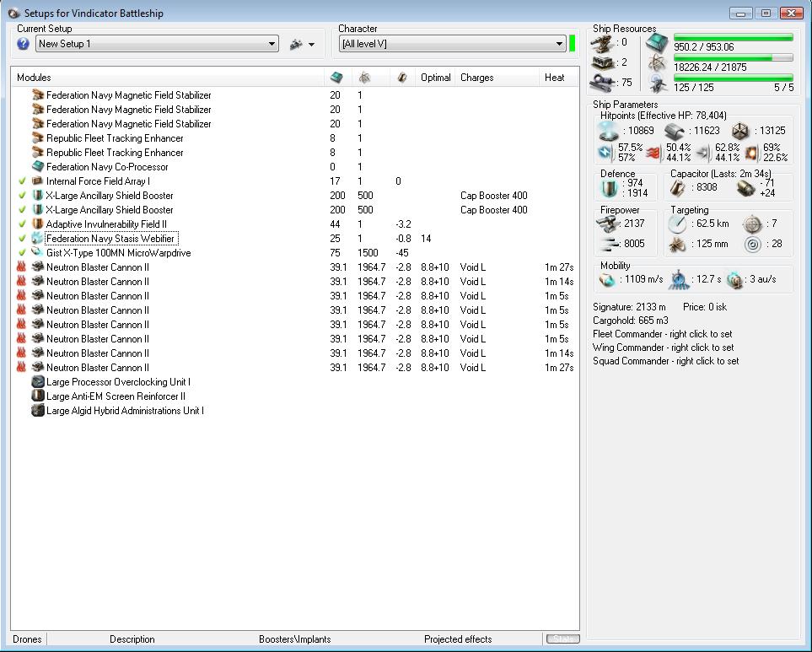812x652 pixels.
Task: Toggle Adaptive Invulnerability Field II active state
Action: (x=22, y=224)
